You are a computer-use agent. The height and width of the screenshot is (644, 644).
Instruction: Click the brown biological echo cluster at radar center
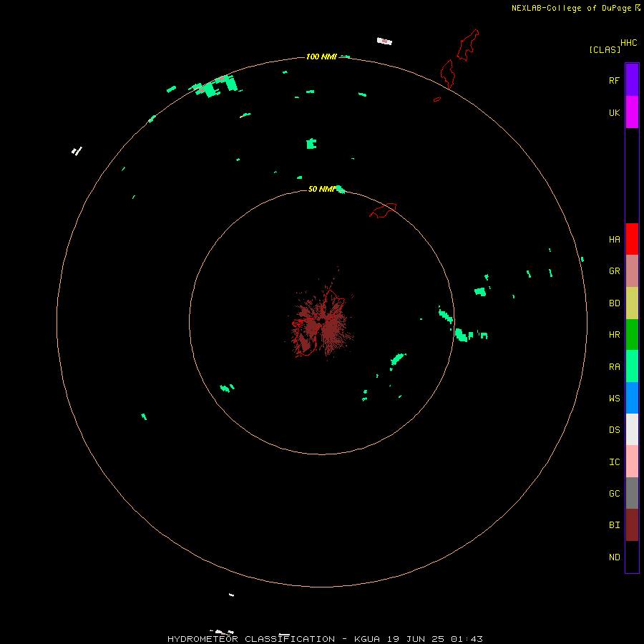point(321,323)
